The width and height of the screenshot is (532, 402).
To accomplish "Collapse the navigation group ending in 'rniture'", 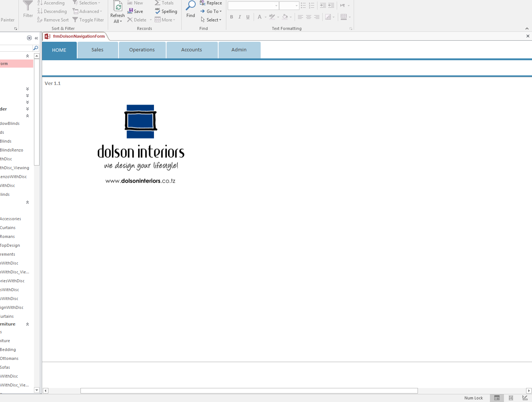I will click(27, 324).
